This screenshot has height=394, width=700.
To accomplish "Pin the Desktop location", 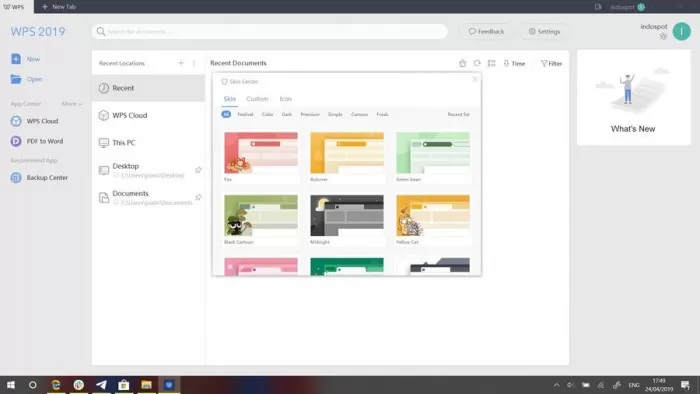I will [x=198, y=170].
